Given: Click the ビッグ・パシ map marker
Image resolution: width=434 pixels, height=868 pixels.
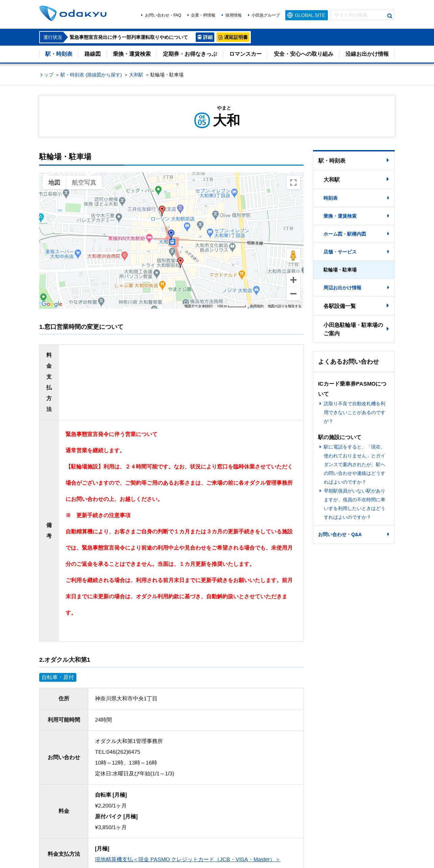Looking at the screenshot, I should coord(158,190).
